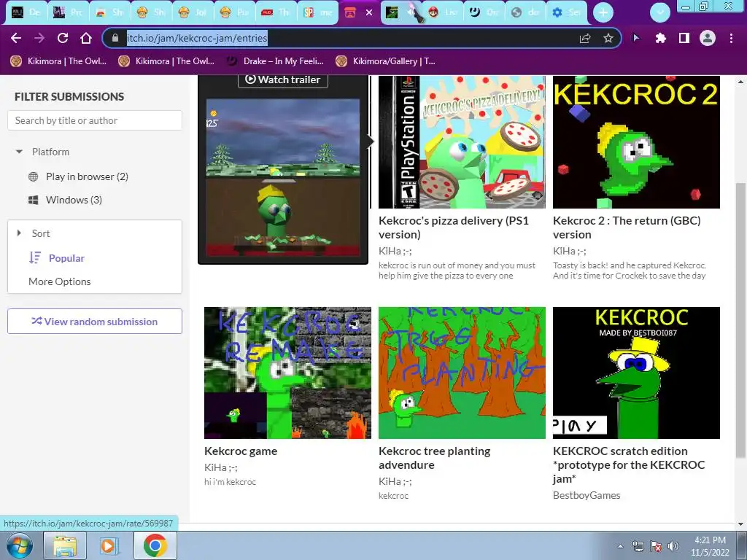The width and height of the screenshot is (747, 560).
Task: Share this page from the address bar
Action: click(x=585, y=38)
